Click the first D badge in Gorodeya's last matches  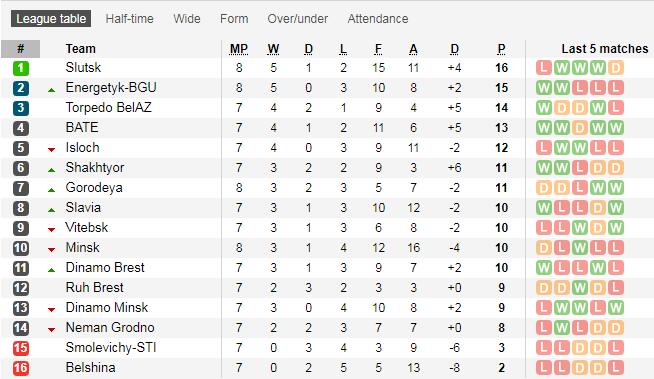point(544,188)
